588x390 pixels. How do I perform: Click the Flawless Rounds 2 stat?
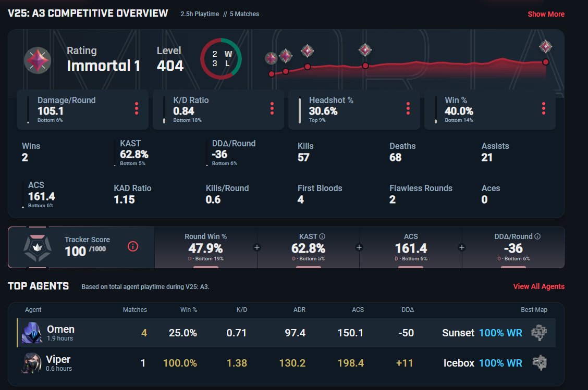point(421,194)
